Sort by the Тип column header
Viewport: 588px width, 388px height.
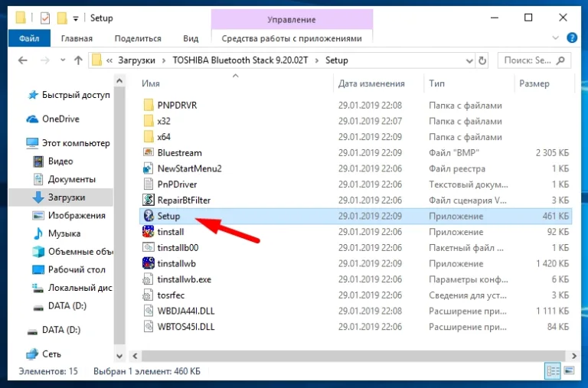pyautogui.click(x=436, y=83)
